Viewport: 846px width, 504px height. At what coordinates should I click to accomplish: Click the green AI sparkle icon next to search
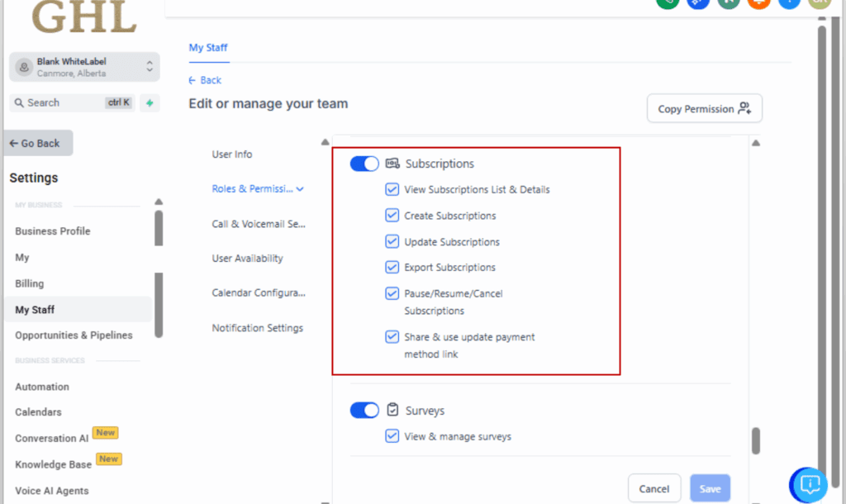[x=150, y=102]
